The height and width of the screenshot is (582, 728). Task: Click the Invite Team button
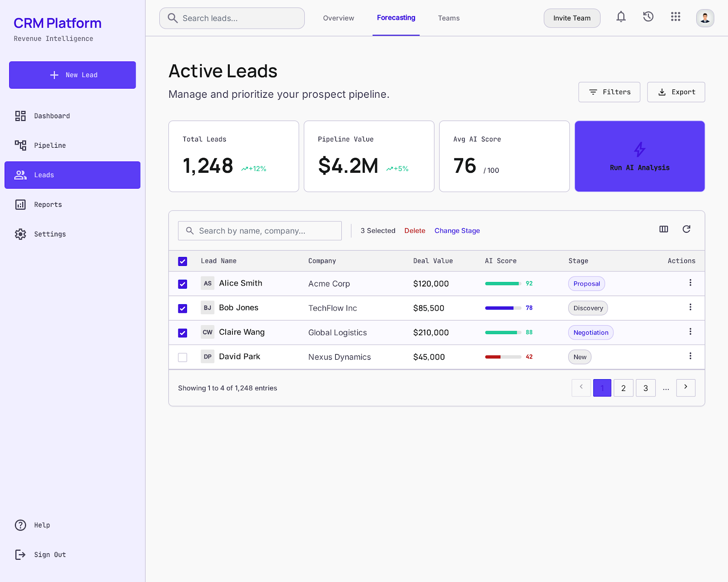click(572, 18)
